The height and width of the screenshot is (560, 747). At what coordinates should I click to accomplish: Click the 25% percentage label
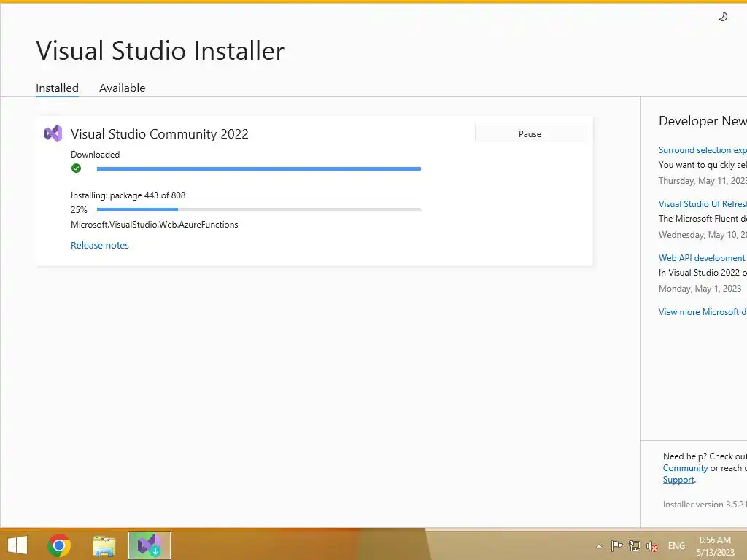(x=79, y=209)
